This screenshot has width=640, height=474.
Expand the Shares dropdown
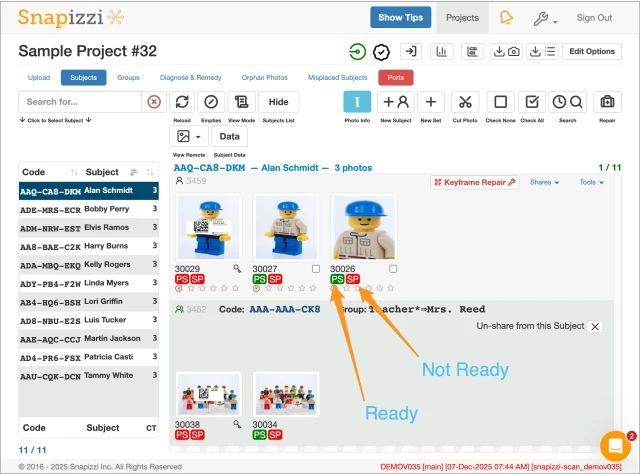click(x=544, y=182)
